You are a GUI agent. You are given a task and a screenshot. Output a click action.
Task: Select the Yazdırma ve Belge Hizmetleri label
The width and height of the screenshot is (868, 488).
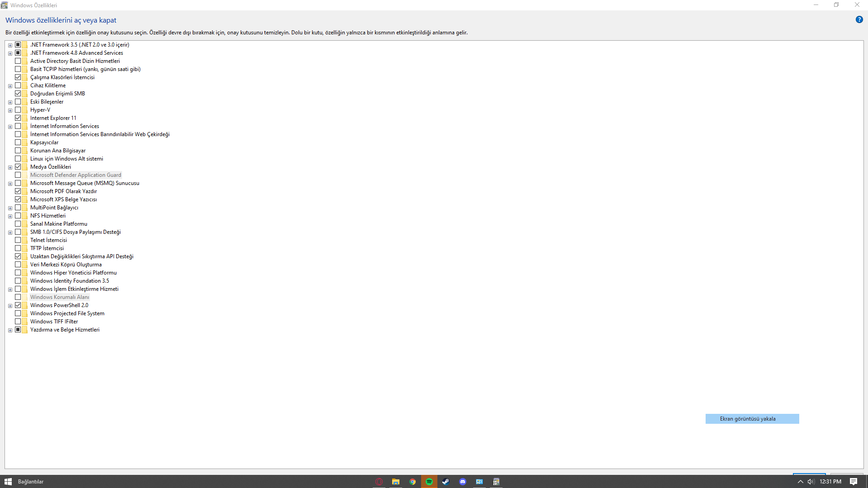(65, 330)
